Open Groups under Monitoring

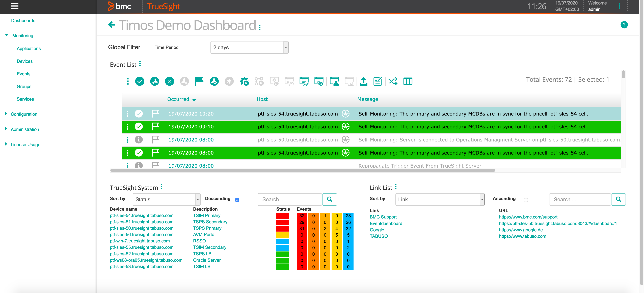(x=24, y=86)
